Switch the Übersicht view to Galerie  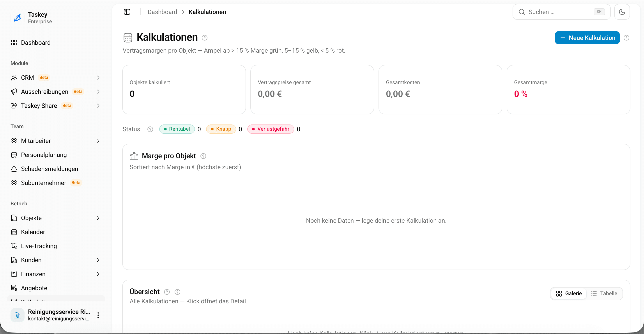(569, 293)
